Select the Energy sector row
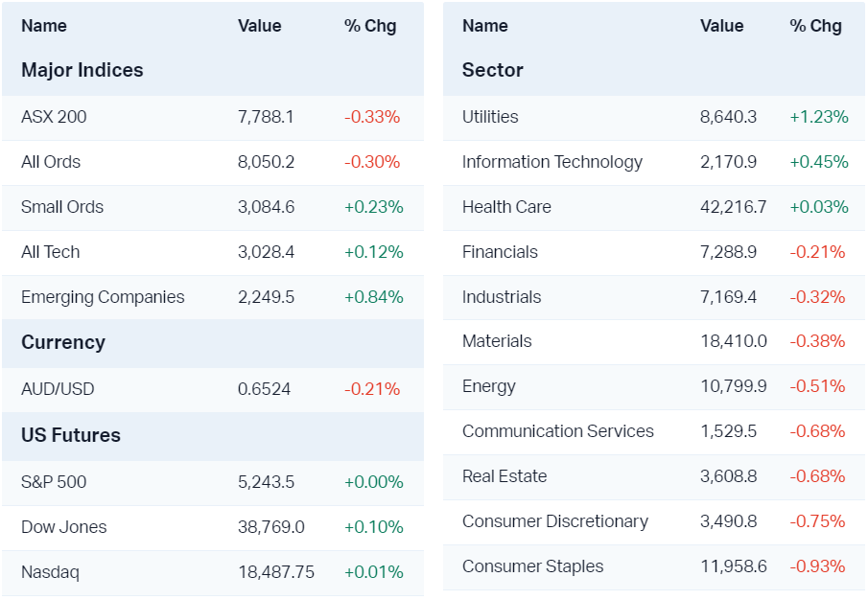The height and width of the screenshot is (600, 868). (x=489, y=386)
